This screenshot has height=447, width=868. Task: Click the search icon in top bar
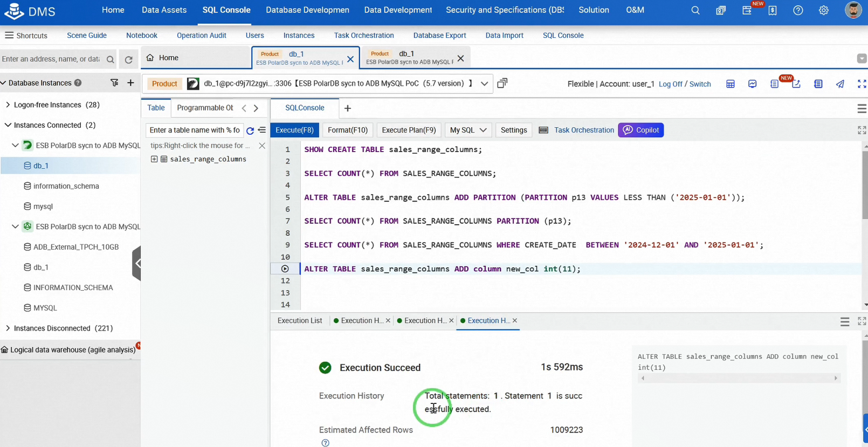coord(695,10)
